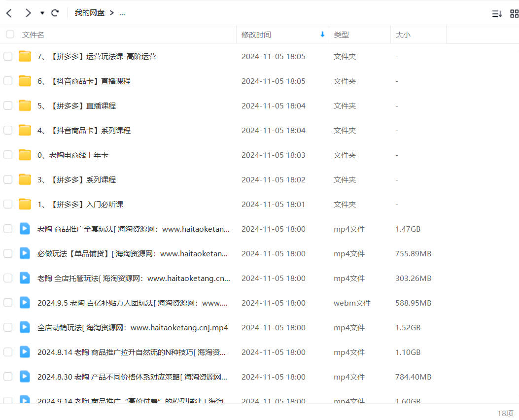Image resolution: width=519 pixels, height=420 pixels.
Task: Sort by 修改时间 column header
Action: tap(256, 35)
